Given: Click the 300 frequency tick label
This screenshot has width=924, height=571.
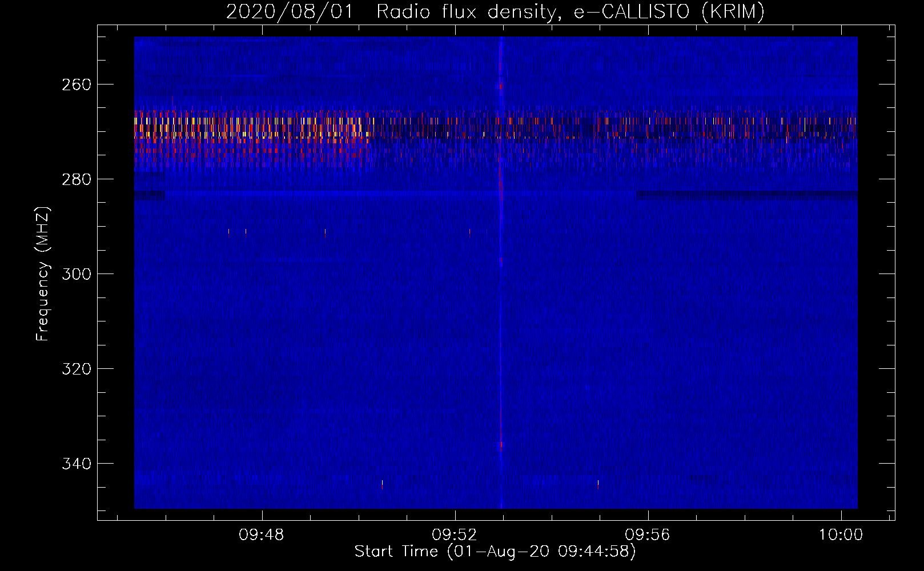Looking at the screenshot, I should pos(77,274).
